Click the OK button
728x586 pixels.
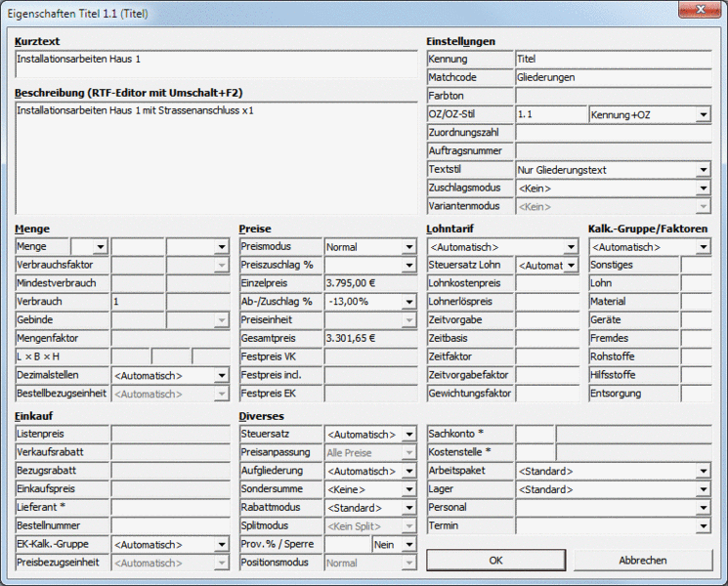click(x=495, y=561)
